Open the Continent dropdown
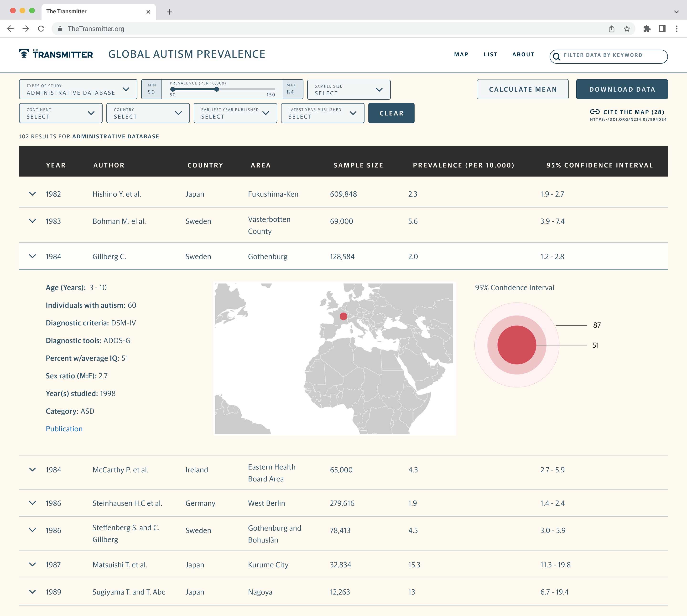The width and height of the screenshot is (687, 616). pyautogui.click(x=61, y=113)
